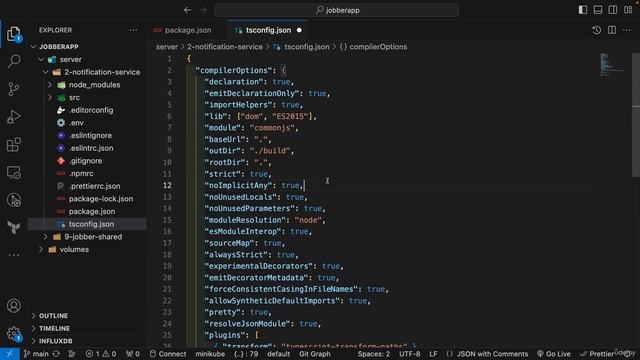Close tsconfig.json tab via unsaved dot
Viewport: 640px width, 360px height.
299,30
